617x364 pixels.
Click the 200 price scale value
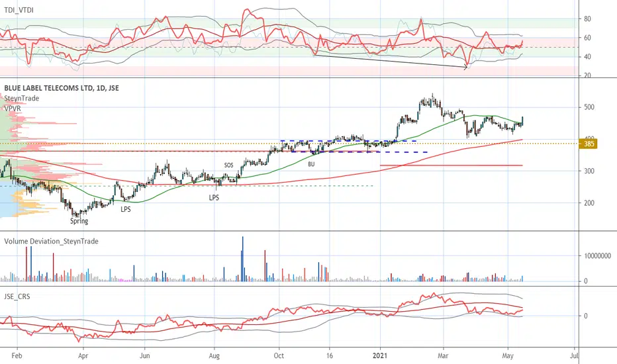point(589,203)
